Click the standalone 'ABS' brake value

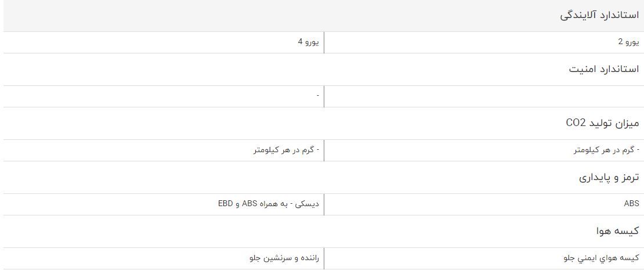tap(631, 203)
